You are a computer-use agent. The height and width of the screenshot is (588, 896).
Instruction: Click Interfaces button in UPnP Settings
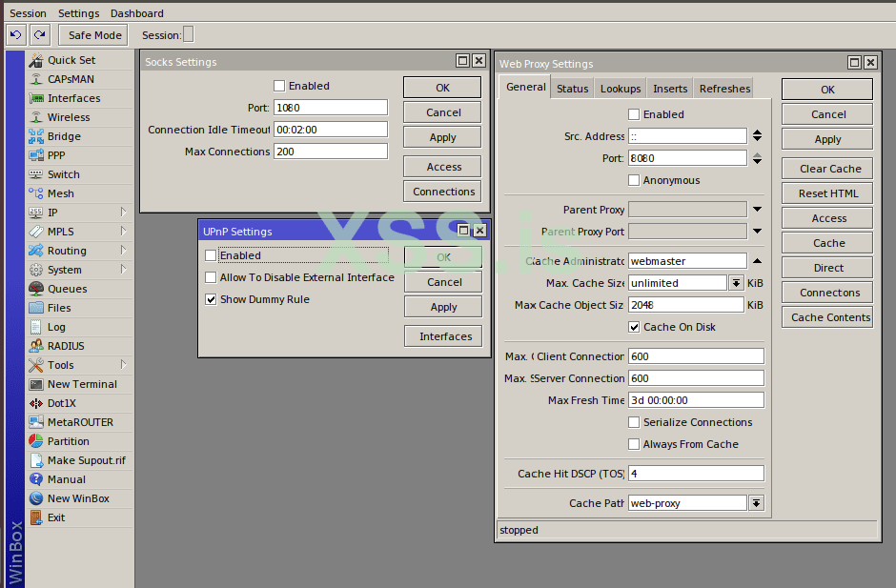[x=444, y=336]
